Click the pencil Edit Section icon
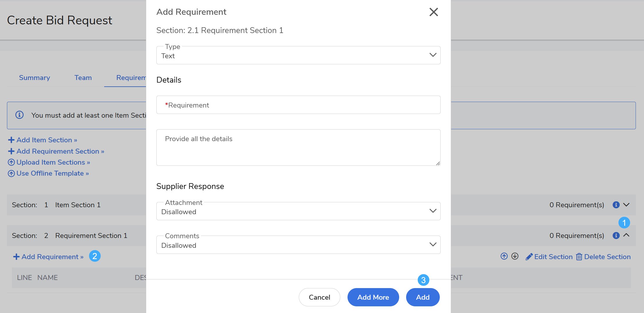644x313 pixels. coord(529,257)
